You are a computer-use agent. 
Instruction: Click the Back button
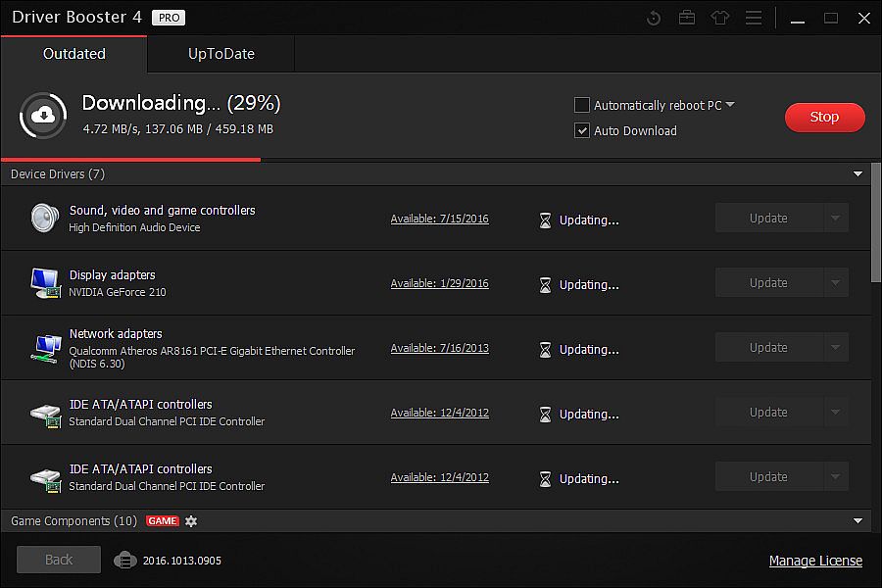click(x=59, y=560)
